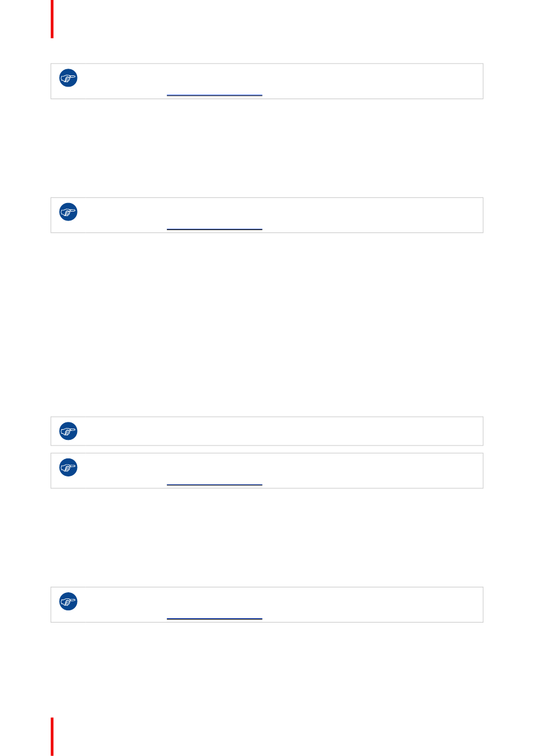Click the pointing-hand icon in second note box
534x756 pixels.
pyautogui.click(x=69, y=212)
